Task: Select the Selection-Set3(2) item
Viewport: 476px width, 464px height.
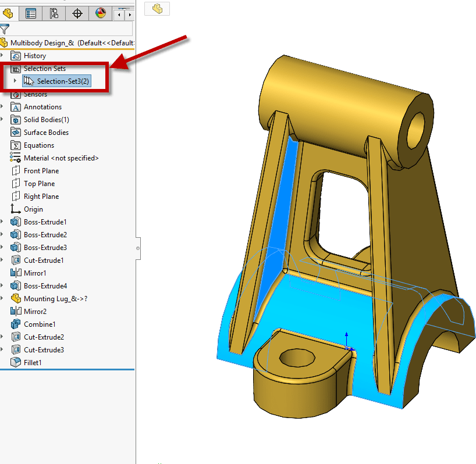Action: coord(56,81)
